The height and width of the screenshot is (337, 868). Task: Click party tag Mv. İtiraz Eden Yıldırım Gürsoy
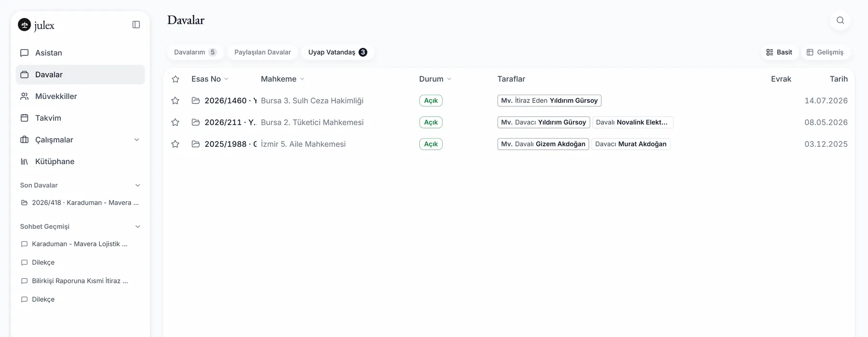coord(549,100)
